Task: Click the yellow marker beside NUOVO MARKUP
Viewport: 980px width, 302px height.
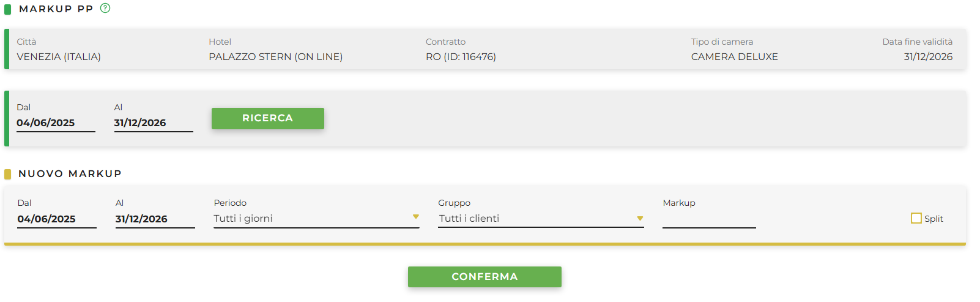Action: click(7, 174)
